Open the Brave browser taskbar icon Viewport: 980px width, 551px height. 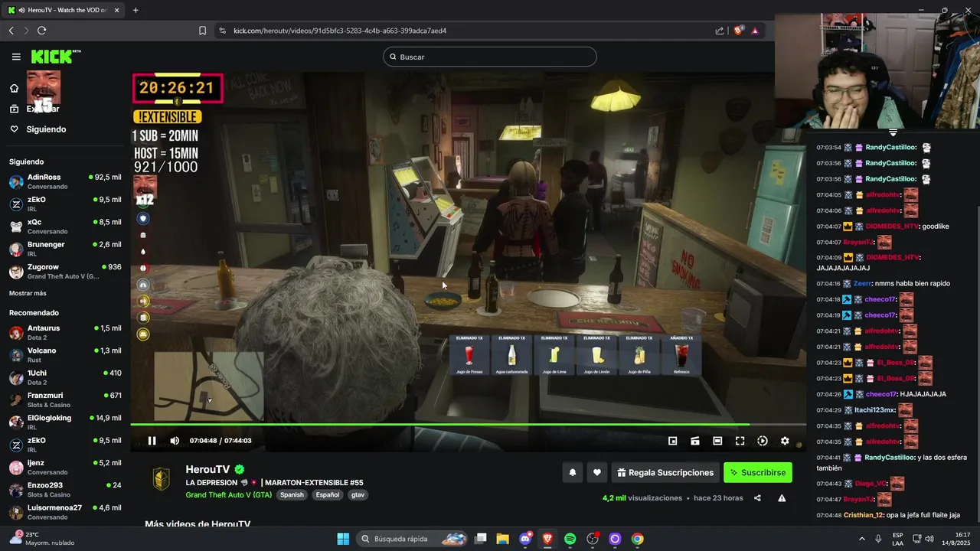pos(547,539)
